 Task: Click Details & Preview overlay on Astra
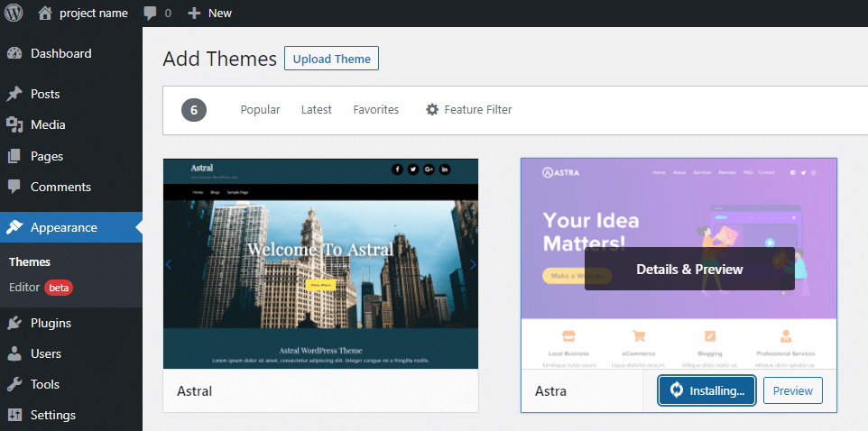[689, 270]
